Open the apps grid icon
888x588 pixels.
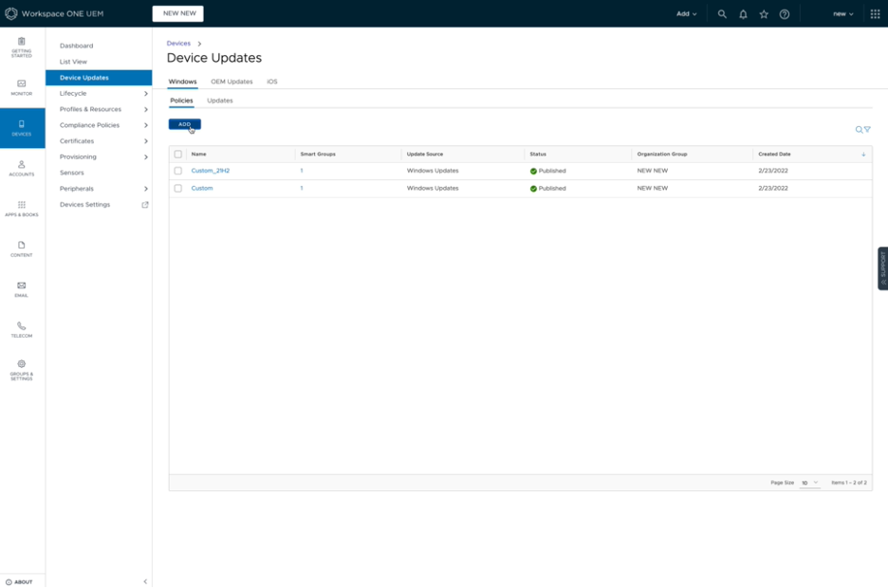(x=874, y=14)
